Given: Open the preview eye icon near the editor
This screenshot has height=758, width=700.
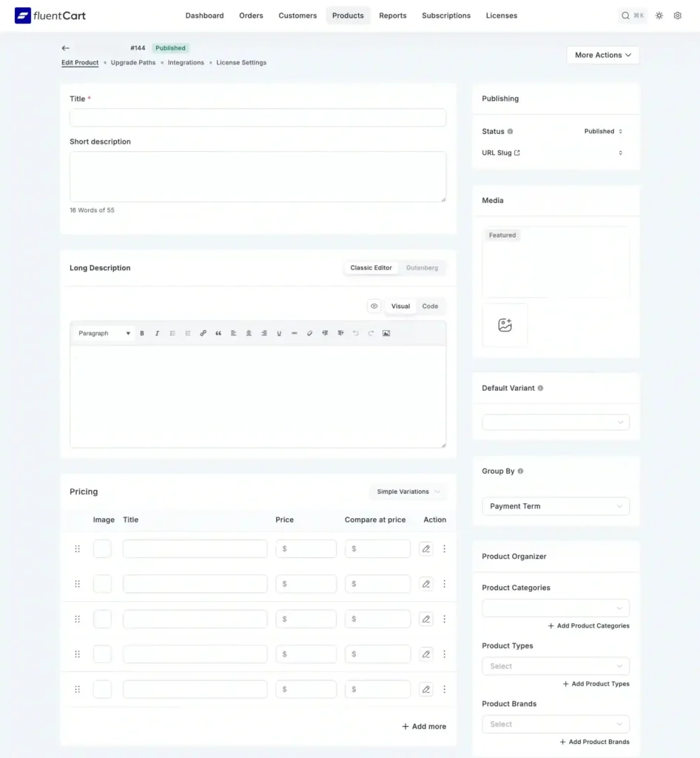Looking at the screenshot, I should [374, 306].
